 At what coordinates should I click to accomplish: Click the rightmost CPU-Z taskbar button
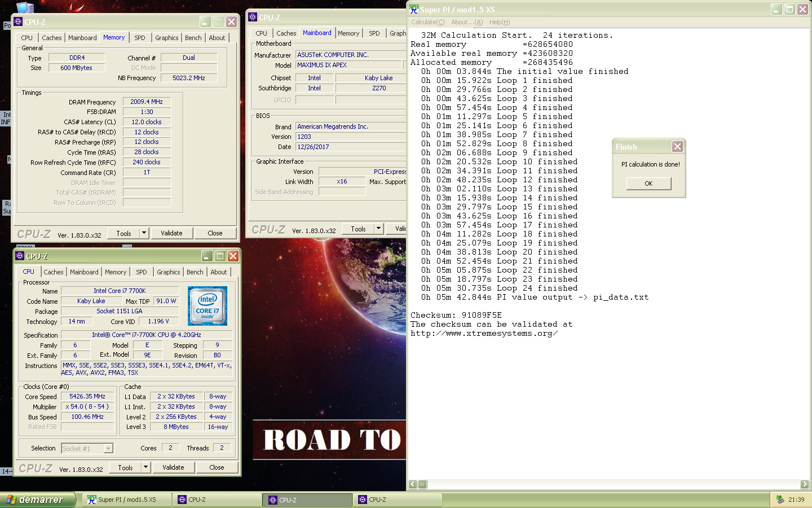[x=397, y=500]
